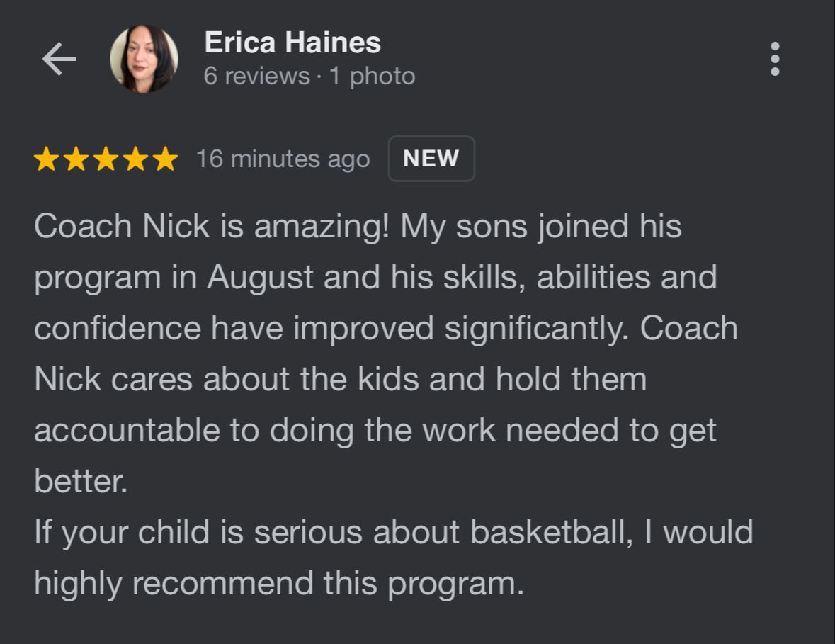Click the word "accountable" in the review
The image size is (835, 644).
127,431
